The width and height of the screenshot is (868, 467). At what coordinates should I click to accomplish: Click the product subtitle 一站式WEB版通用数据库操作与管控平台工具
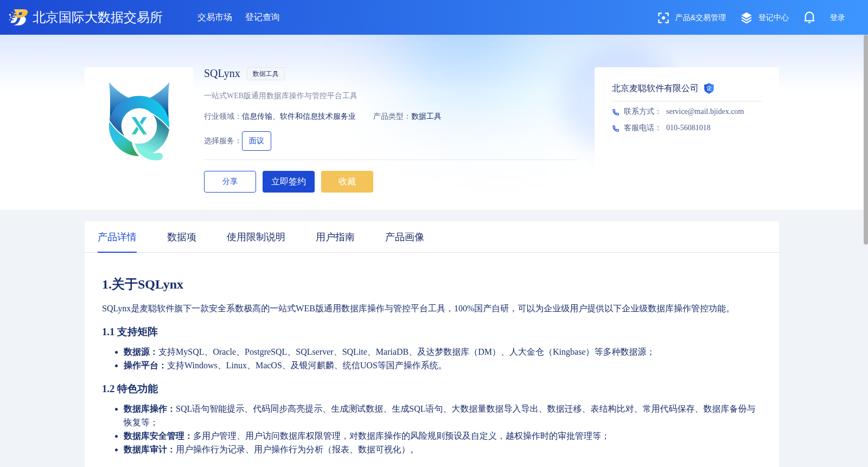(280, 96)
